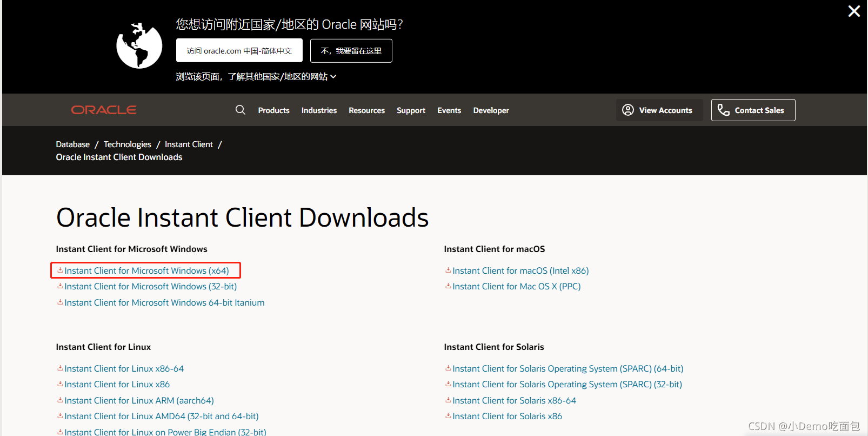
Task: Go to Technologies breadcrumb
Action: point(128,144)
